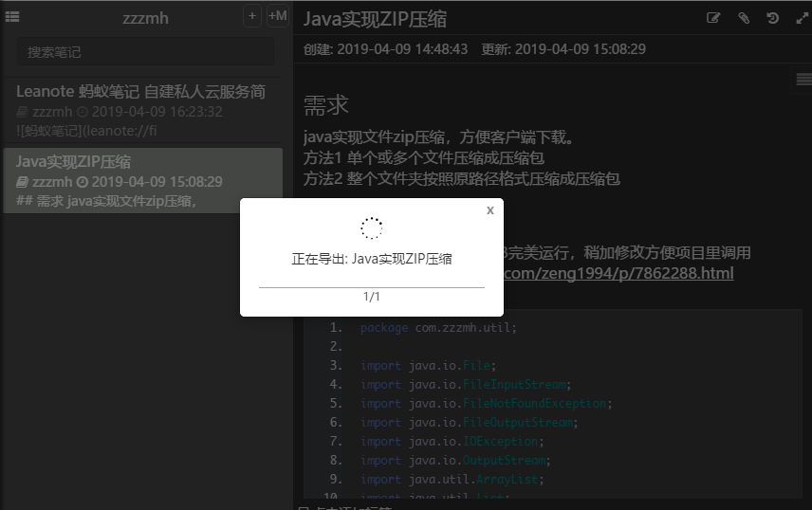Click the updated time 2019-04-09 15:08:29 in header
812x510 pixels.
point(580,49)
